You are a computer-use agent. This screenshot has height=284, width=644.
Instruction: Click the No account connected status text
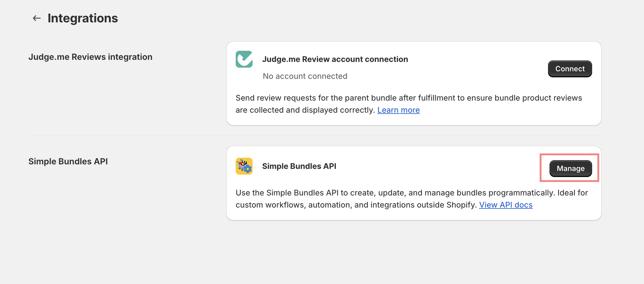click(305, 76)
